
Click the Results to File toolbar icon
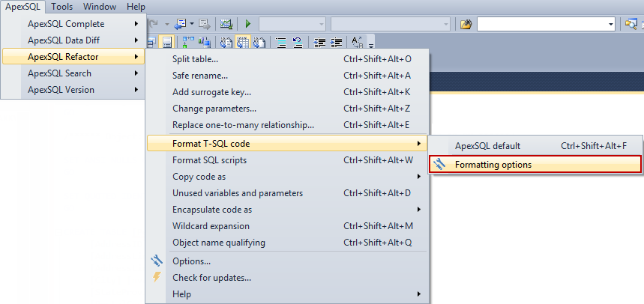pos(259,42)
